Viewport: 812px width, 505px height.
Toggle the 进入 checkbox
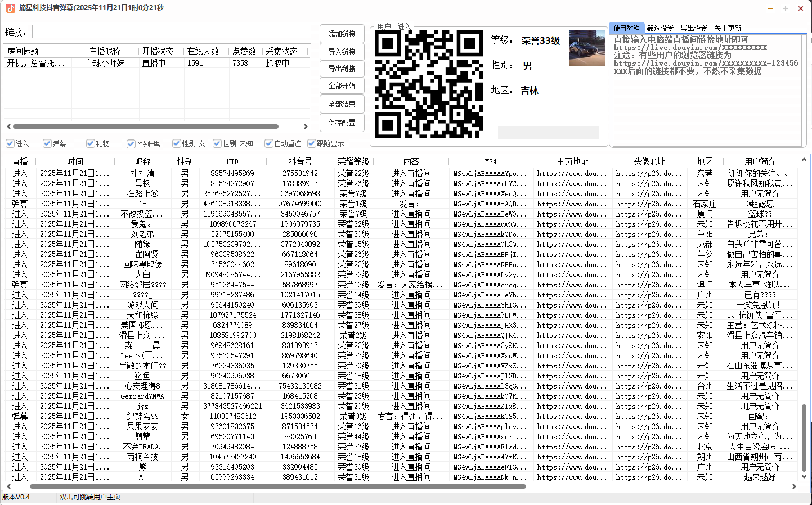pyautogui.click(x=10, y=143)
